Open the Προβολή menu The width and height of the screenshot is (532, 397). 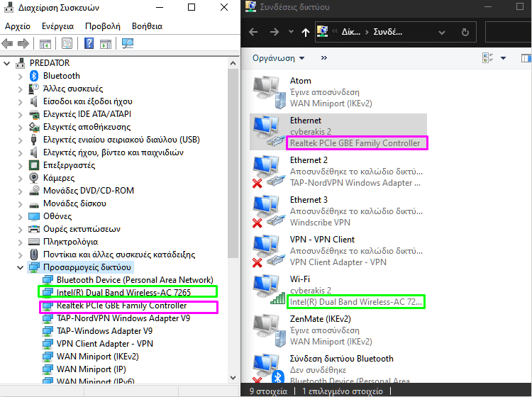(x=103, y=26)
